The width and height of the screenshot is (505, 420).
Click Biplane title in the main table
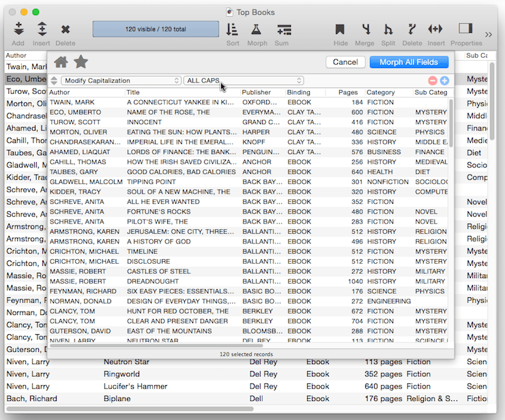click(x=117, y=398)
